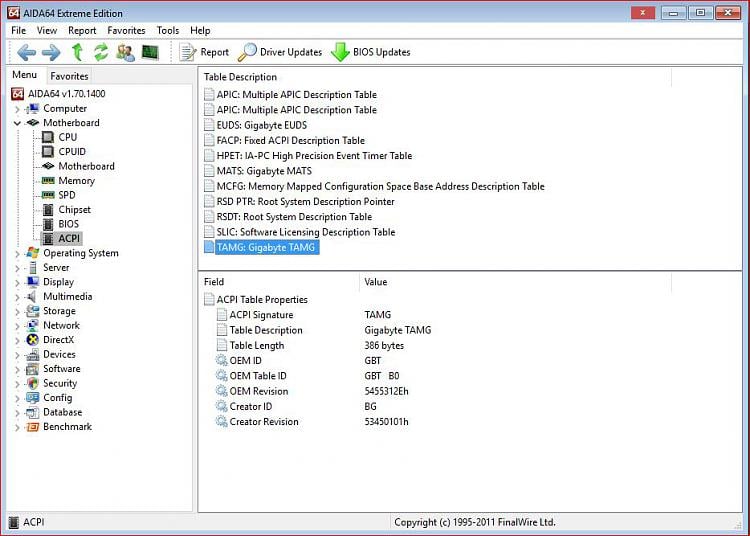Click the green Refresh arrows icon
This screenshot has width=750, height=536.
(101, 52)
